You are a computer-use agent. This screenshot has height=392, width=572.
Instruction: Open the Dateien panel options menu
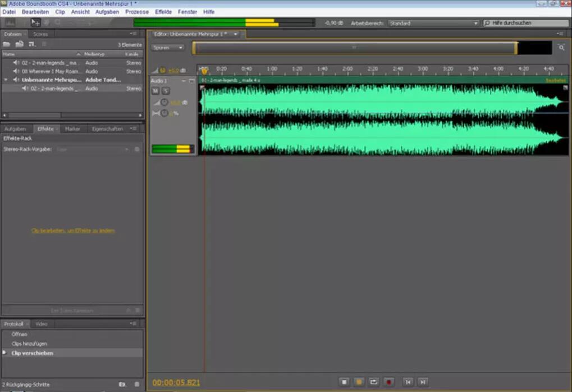[x=134, y=34]
